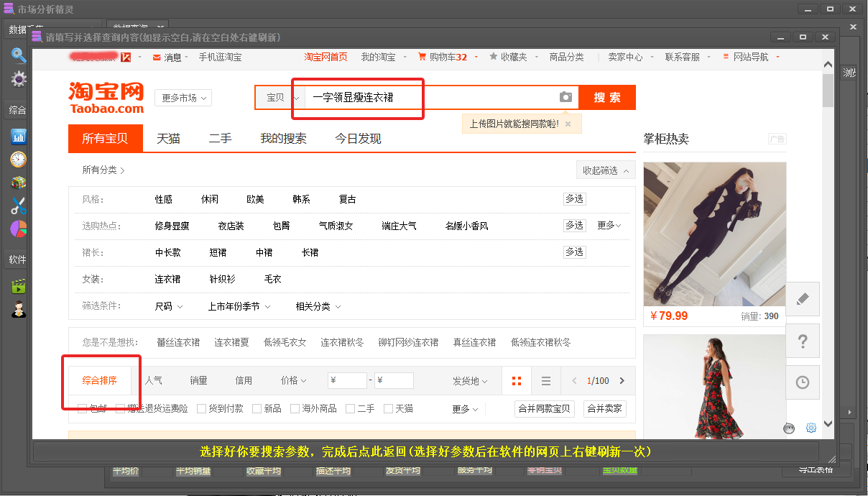Enable the 新品 filter checkbox
Viewport: 868px width, 496px height.
click(257, 408)
